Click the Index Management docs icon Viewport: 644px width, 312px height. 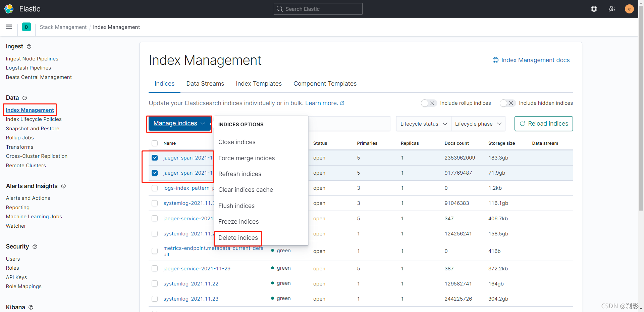coord(495,60)
